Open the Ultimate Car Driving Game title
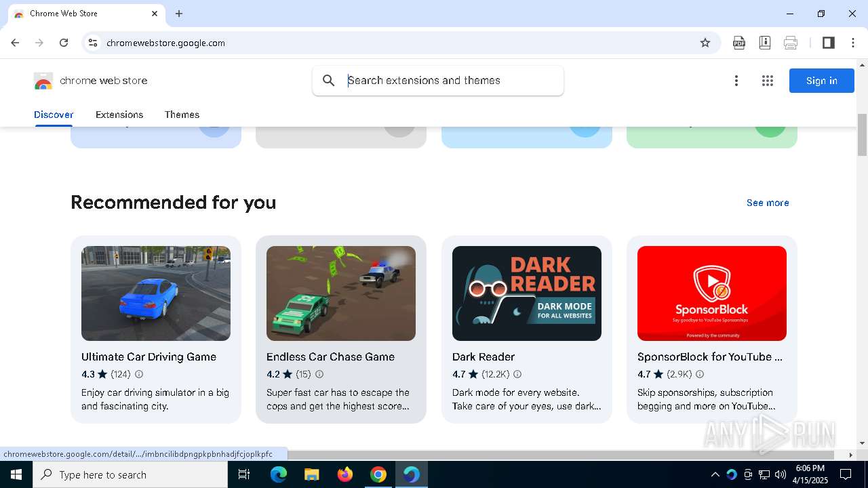868x488 pixels. [149, 357]
